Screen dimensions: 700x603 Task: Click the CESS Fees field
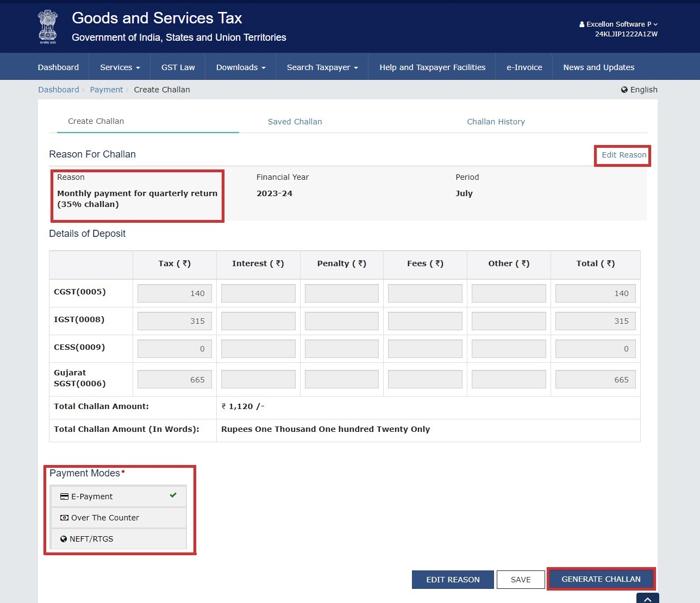click(425, 349)
